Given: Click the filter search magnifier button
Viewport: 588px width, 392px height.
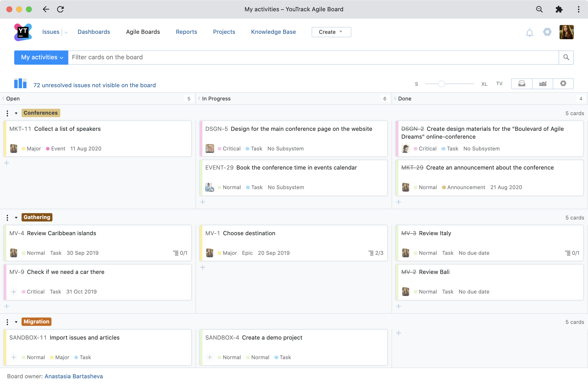Looking at the screenshot, I should pos(566,58).
